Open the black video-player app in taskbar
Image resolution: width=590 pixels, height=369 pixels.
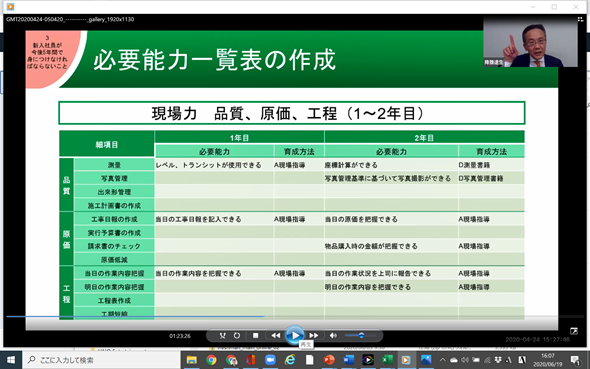tap(368, 360)
